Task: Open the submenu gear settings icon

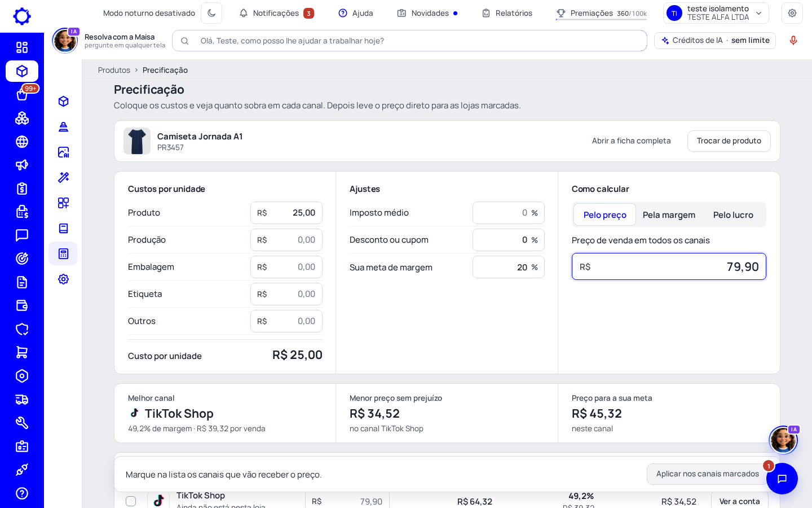Action: 63,279
